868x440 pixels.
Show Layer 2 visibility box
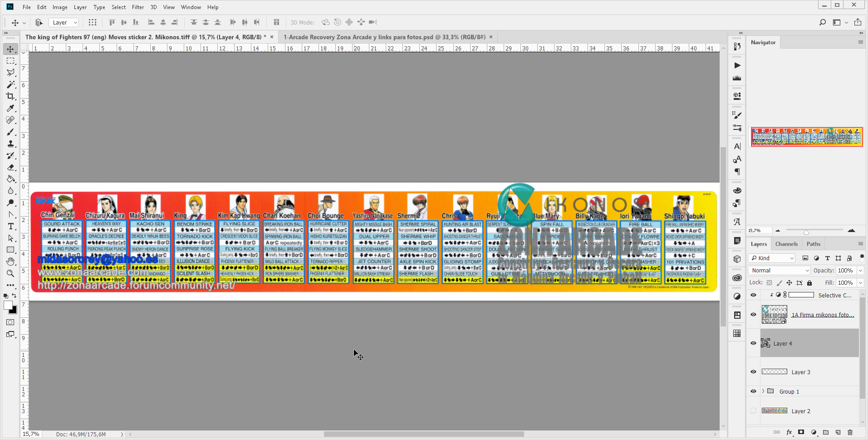pyautogui.click(x=753, y=410)
